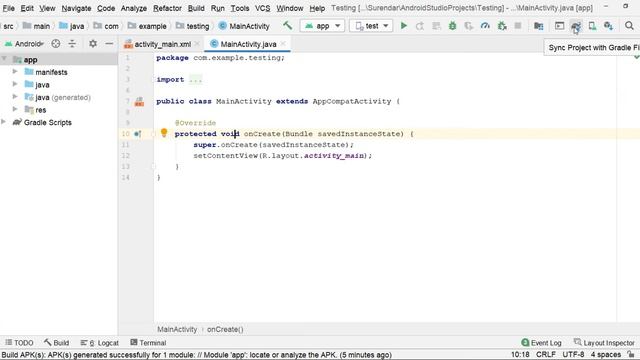Click the yellow lightbulb intention icon
Image resolution: width=640 pixels, height=360 pixels.
pyautogui.click(x=164, y=133)
